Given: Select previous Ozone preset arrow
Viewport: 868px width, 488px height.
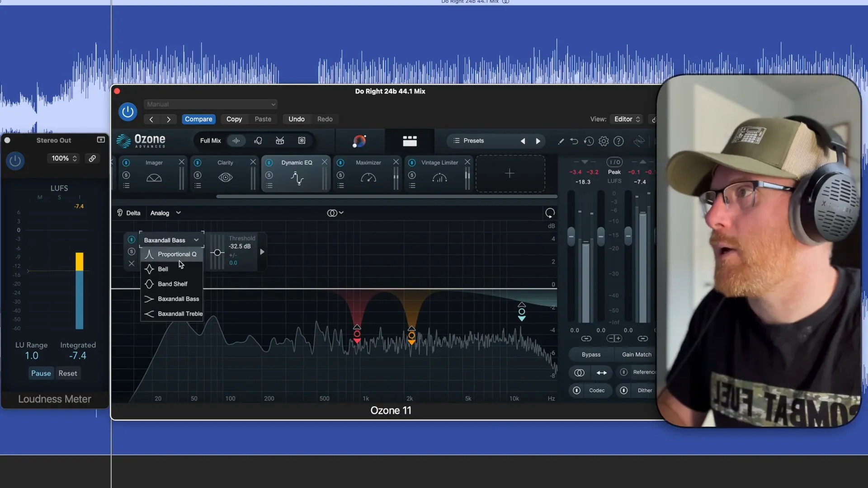Looking at the screenshot, I should tap(523, 141).
